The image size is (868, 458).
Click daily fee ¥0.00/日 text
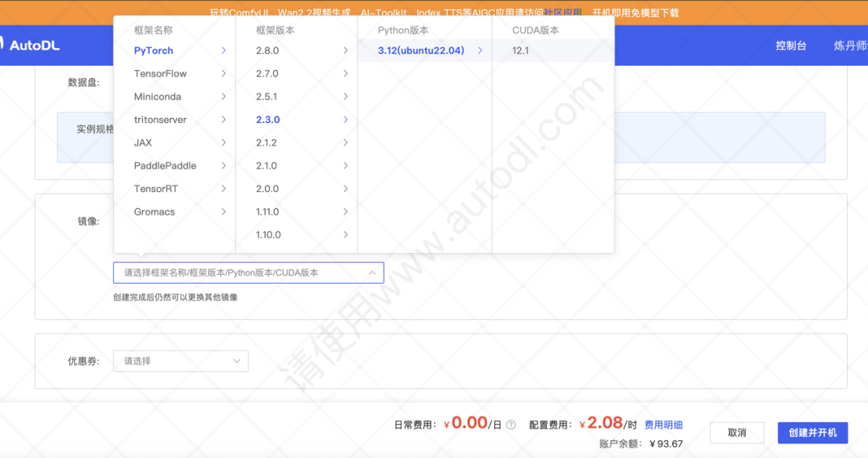pos(473,423)
